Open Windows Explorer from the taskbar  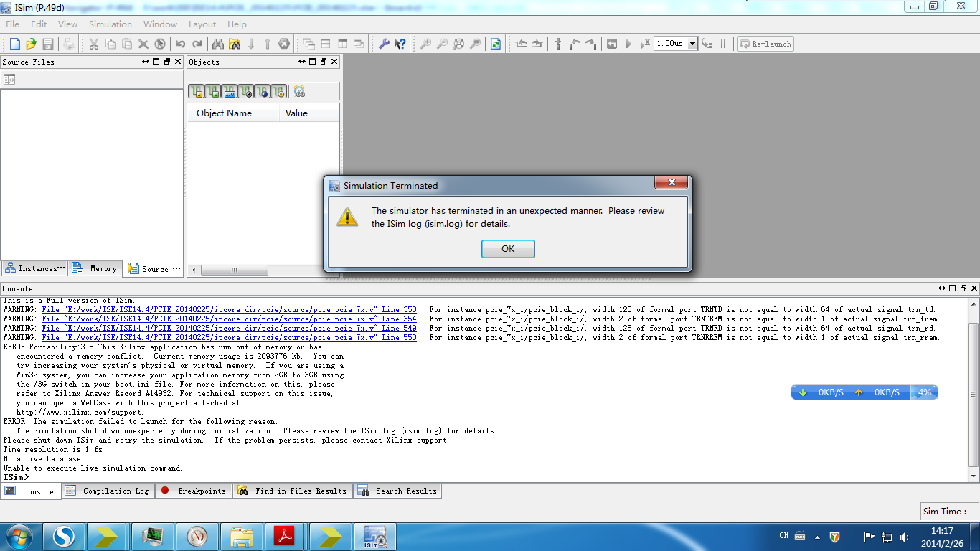(x=242, y=536)
